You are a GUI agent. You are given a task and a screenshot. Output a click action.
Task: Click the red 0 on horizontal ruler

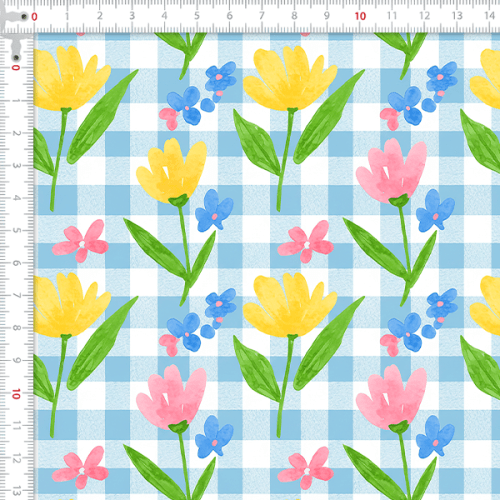point(34,17)
